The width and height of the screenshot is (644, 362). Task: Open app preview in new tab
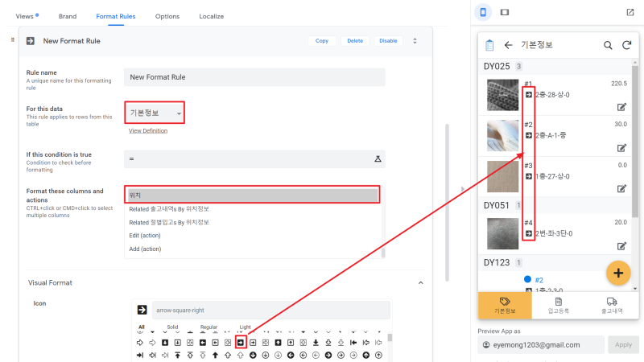coord(630,12)
